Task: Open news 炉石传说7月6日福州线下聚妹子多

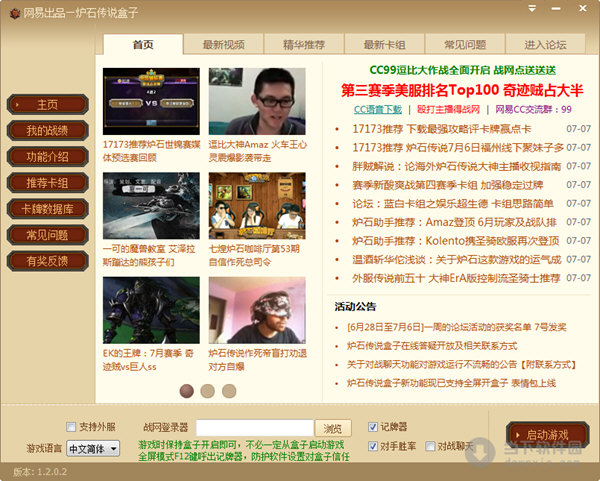Action: (x=458, y=147)
